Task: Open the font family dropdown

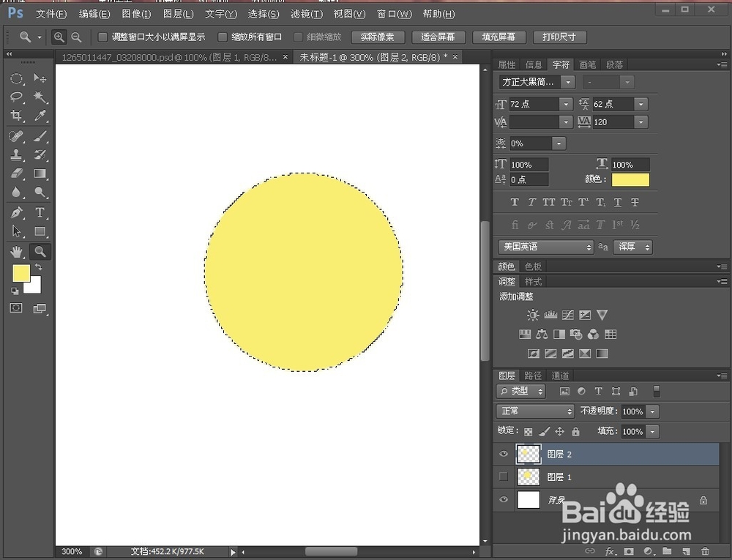Action: pyautogui.click(x=568, y=82)
